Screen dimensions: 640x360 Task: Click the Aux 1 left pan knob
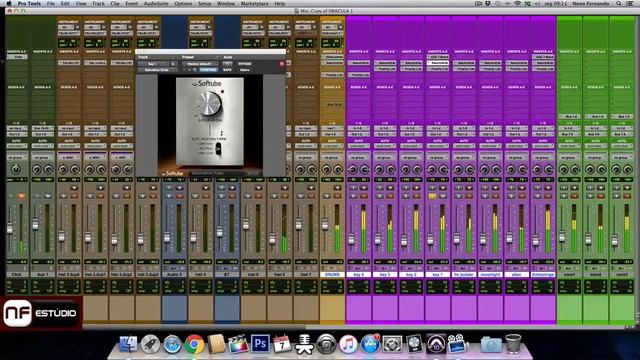[x=37, y=169]
